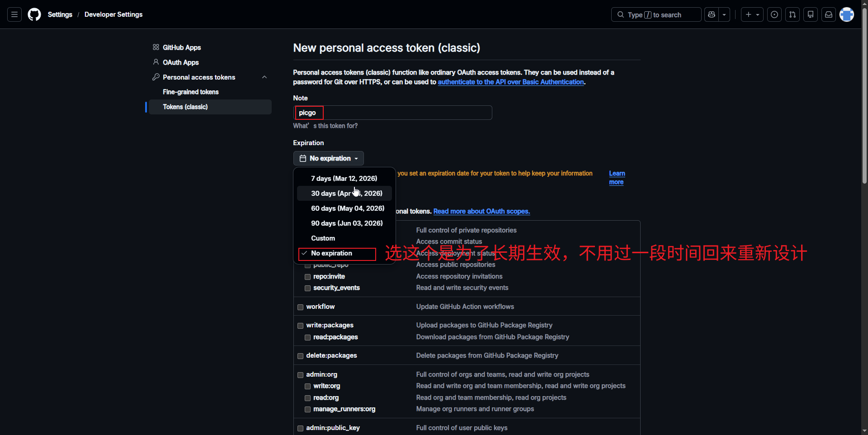Image resolution: width=868 pixels, height=435 pixels.
Task: Open the Create new plus menu
Action: coord(752,14)
